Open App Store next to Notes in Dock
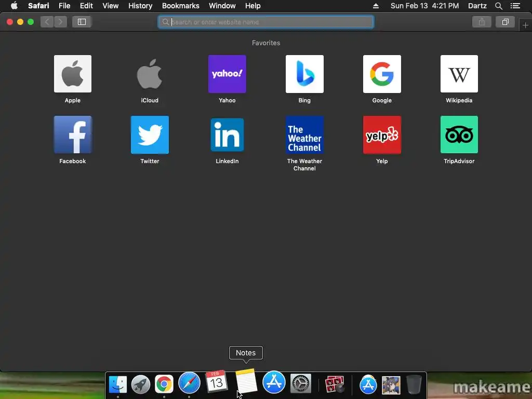 click(274, 382)
